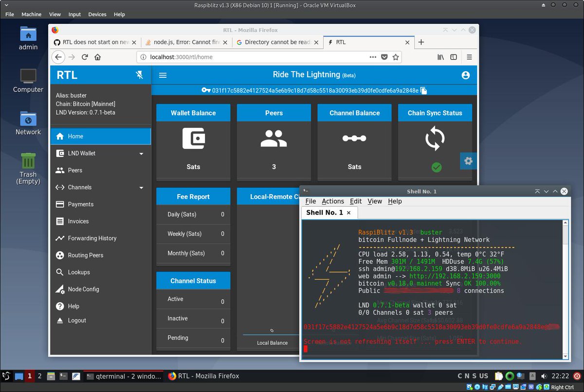Open Firefox page actions ellipsis

pyautogui.click(x=373, y=57)
